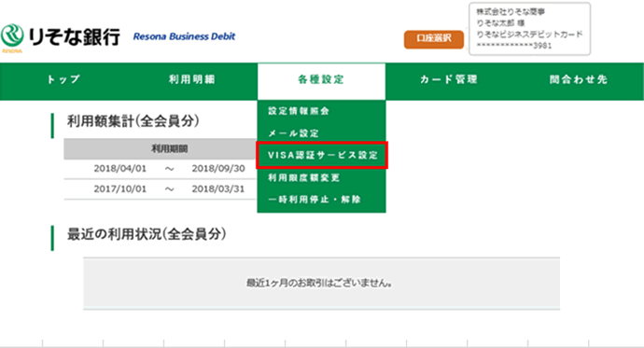Select メール設定 from the dropdown menu
Screen dimensions: 644x348
pos(293,133)
